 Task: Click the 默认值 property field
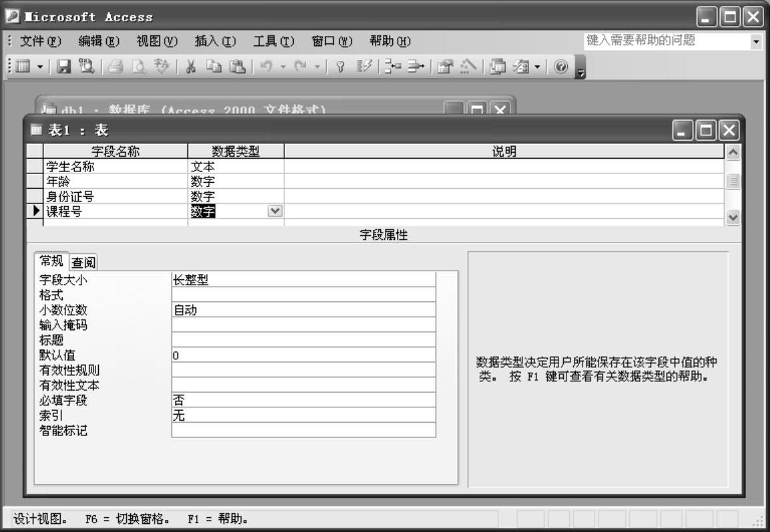[x=304, y=355]
